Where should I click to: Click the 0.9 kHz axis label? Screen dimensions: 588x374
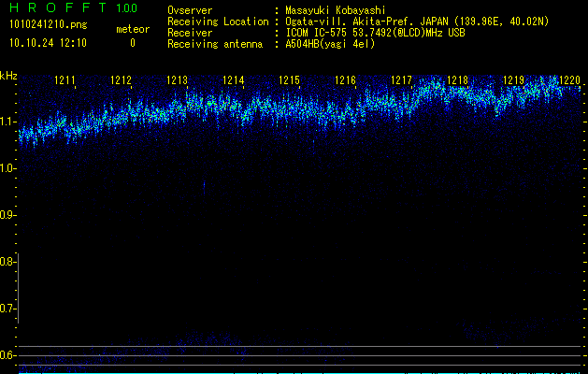[x=7, y=215]
